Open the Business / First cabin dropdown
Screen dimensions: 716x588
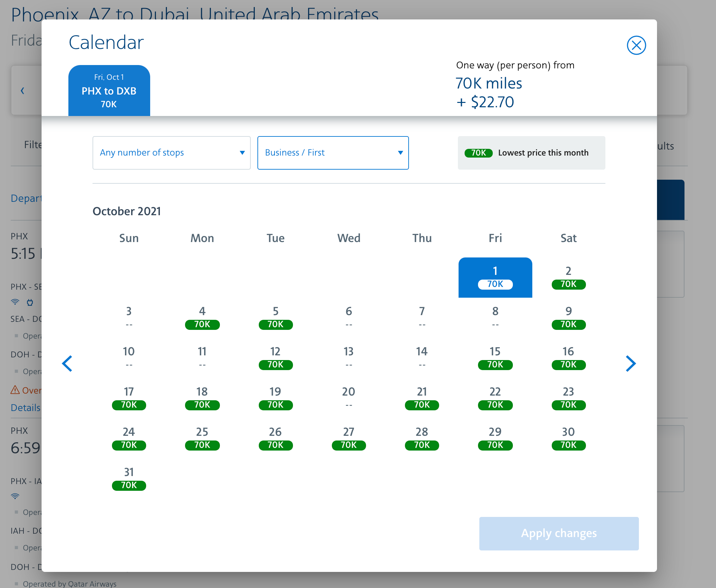(x=333, y=153)
